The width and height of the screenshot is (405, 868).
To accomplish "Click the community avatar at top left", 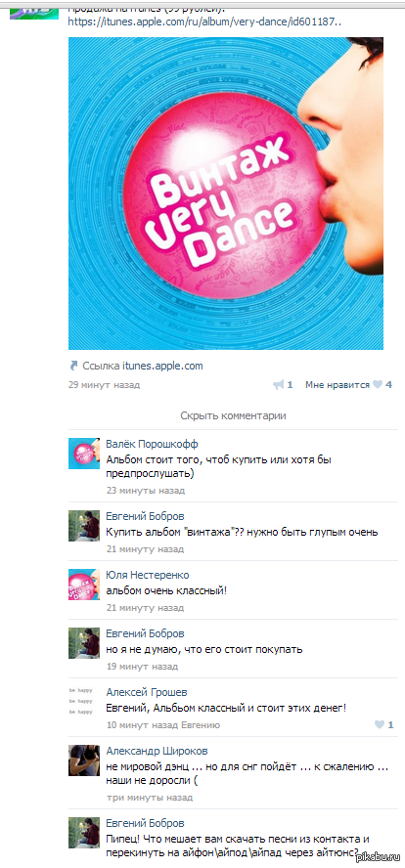I will [x=34, y=10].
